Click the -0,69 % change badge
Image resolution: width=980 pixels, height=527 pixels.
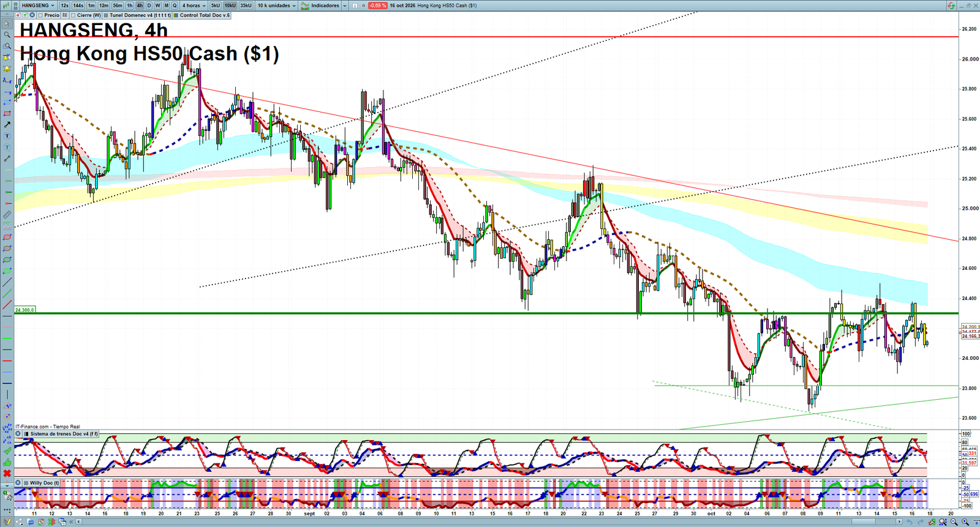[377, 6]
